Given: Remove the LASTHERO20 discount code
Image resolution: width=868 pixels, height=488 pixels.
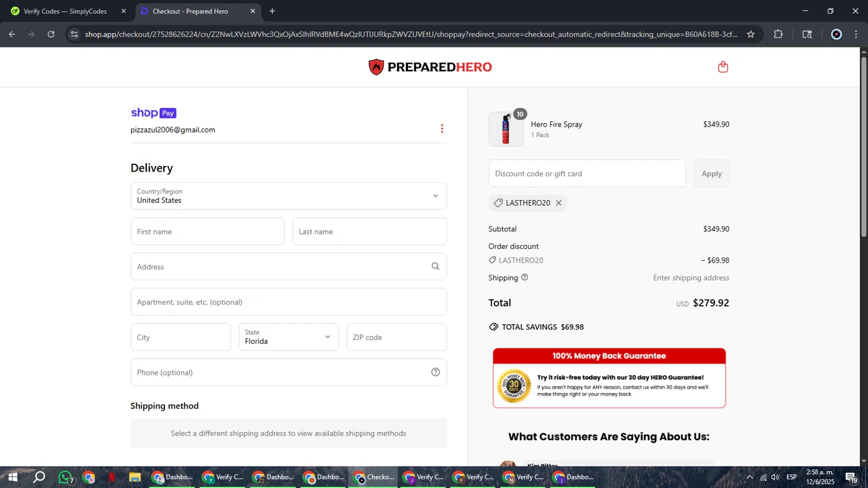Looking at the screenshot, I should (558, 203).
